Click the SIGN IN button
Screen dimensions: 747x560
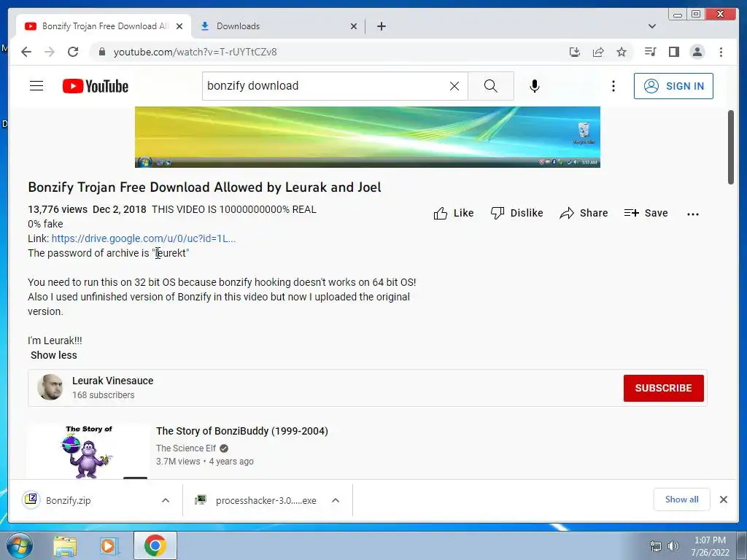tap(673, 86)
